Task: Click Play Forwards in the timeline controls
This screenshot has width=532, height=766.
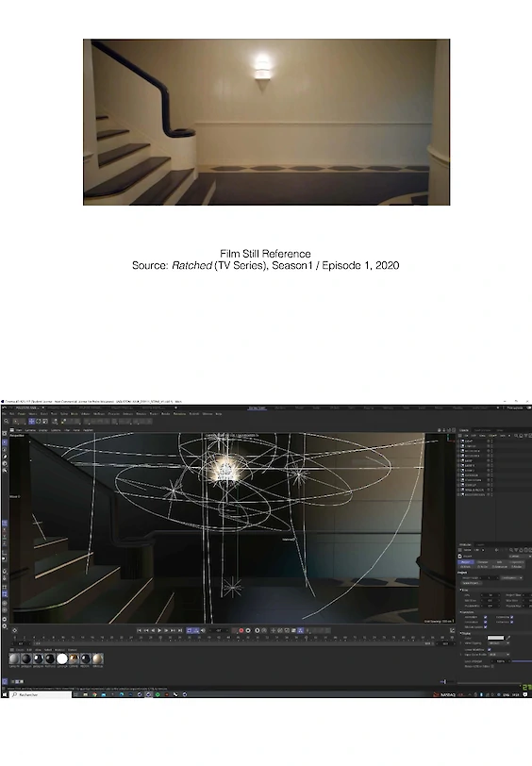Action: tap(159, 630)
